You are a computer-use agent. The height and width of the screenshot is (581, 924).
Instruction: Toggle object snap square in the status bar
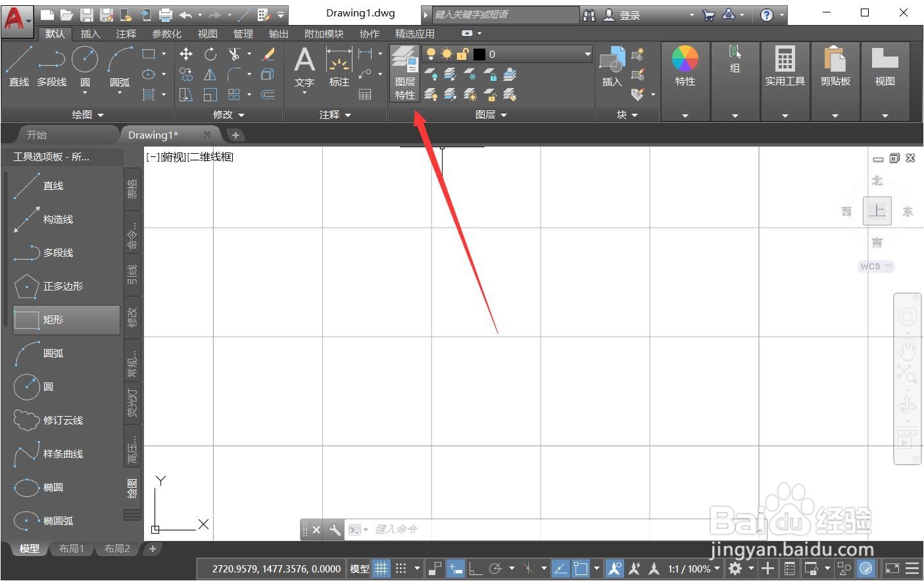click(x=580, y=569)
